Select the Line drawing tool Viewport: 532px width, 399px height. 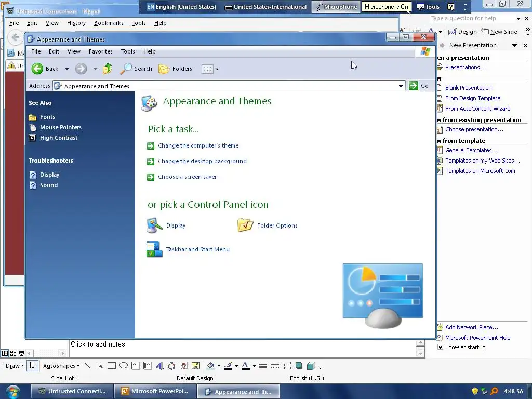(87, 366)
